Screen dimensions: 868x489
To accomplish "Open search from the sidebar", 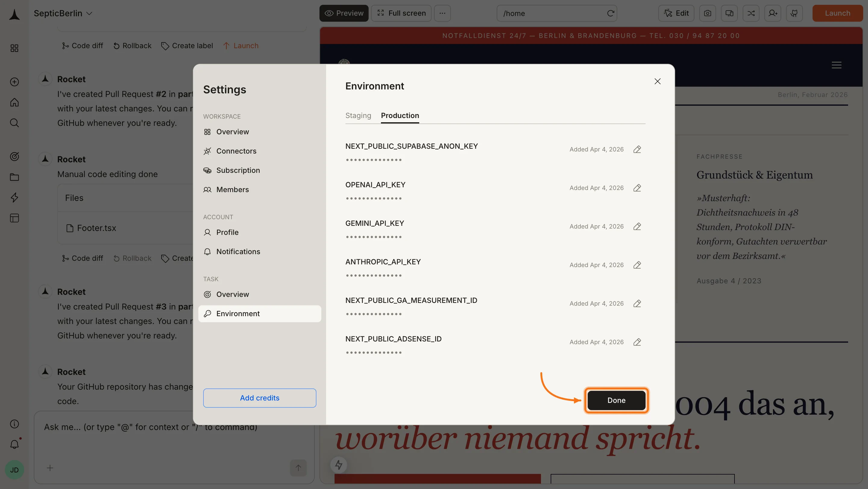I will tap(14, 123).
